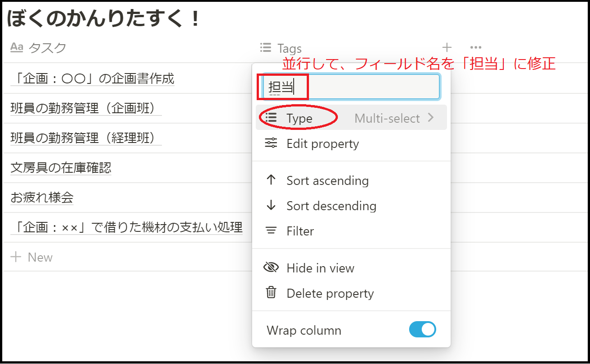The height and width of the screenshot is (364, 590).
Task: Click the down-arrow icon for Sort descending
Action: [271, 206]
